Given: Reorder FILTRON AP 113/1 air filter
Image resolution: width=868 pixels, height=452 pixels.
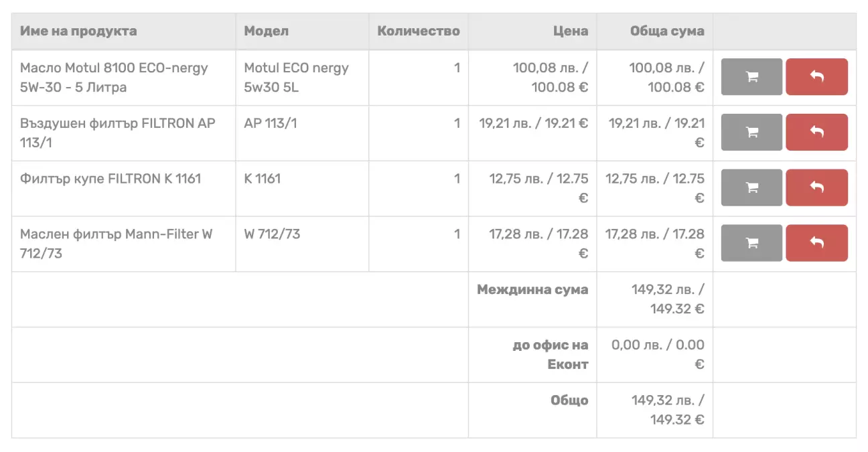Looking at the screenshot, I should tap(751, 133).
